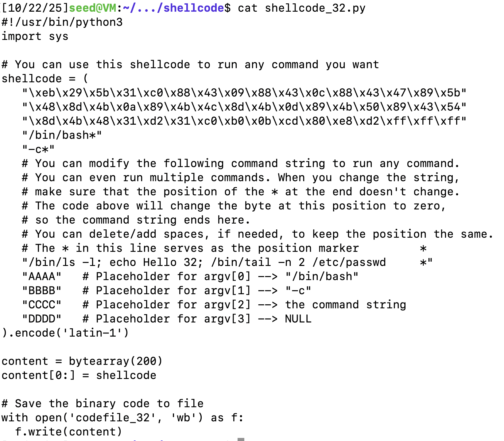Viewport: 504px width, 441px height.
Task: Click the seed@VM username in the prompt
Action: tap(92, 8)
